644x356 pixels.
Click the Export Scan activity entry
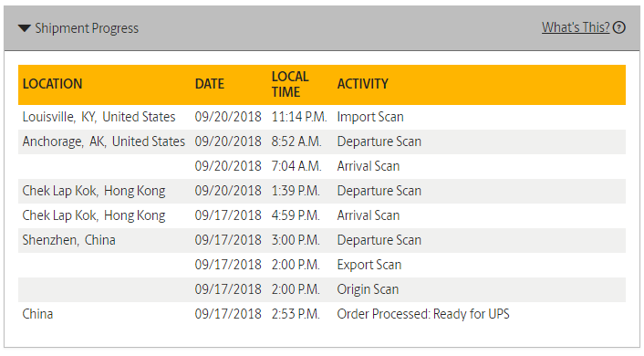(x=369, y=265)
